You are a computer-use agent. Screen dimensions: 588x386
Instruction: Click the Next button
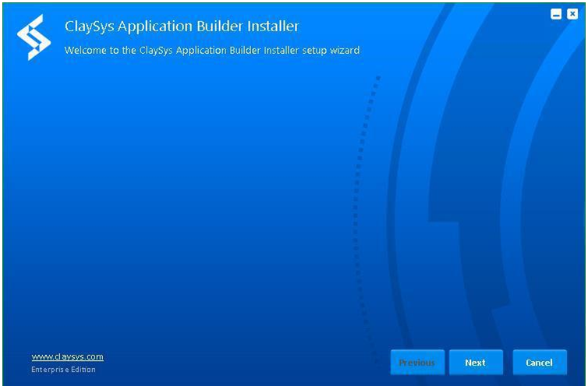coord(476,363)
